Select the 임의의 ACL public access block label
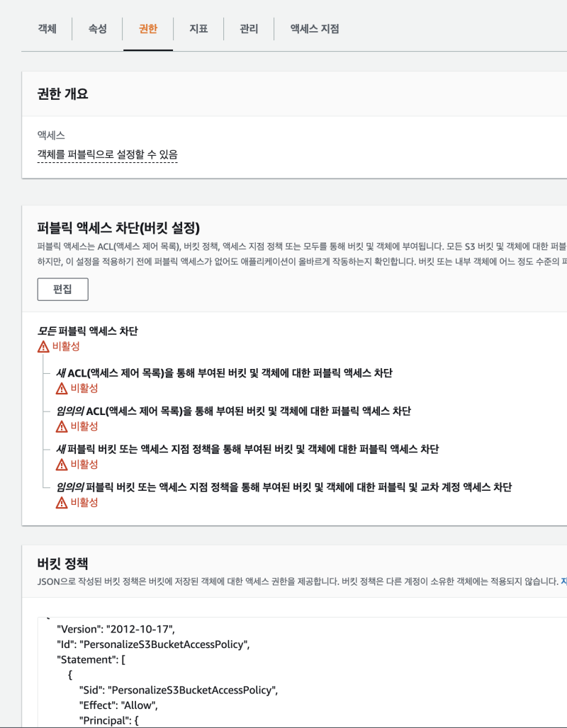The width and height of the screenshot is (567, 728). click(x=233, y=411)
